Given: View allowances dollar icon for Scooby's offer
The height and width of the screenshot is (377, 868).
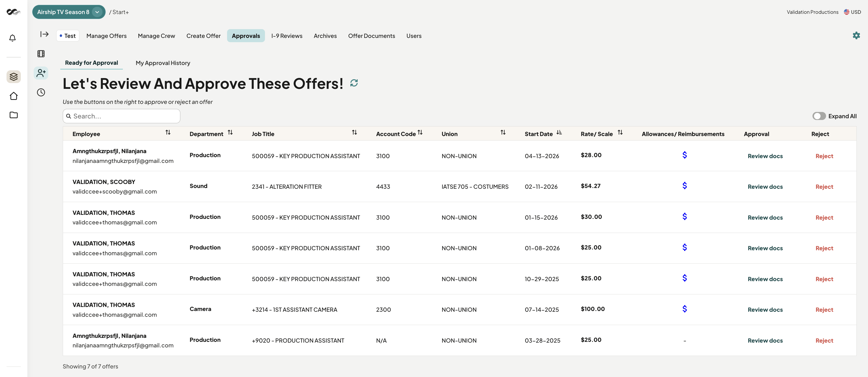Looking at the screenshot, I should coord(684,185).
